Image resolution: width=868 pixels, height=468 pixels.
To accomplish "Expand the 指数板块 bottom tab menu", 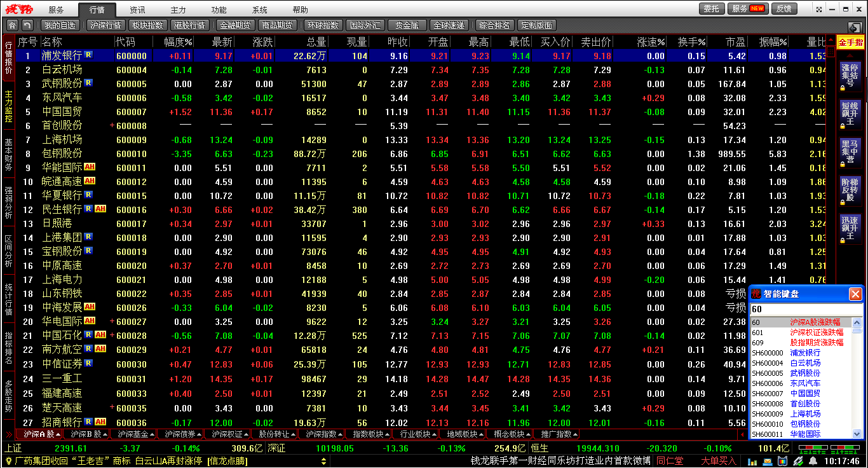I will [388, 435].
